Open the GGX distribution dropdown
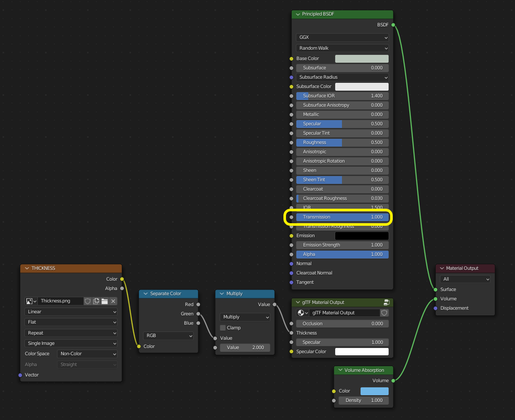 tap(342, 37)
